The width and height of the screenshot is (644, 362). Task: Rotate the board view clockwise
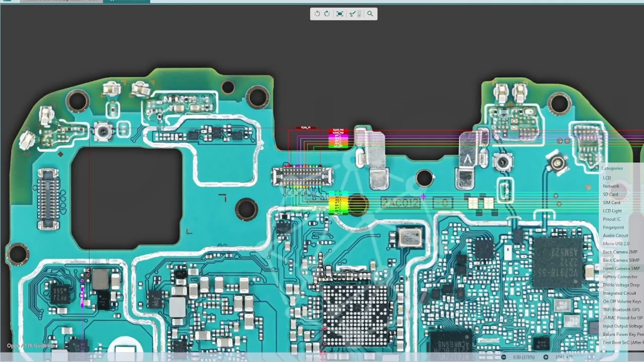click(327, 14)
